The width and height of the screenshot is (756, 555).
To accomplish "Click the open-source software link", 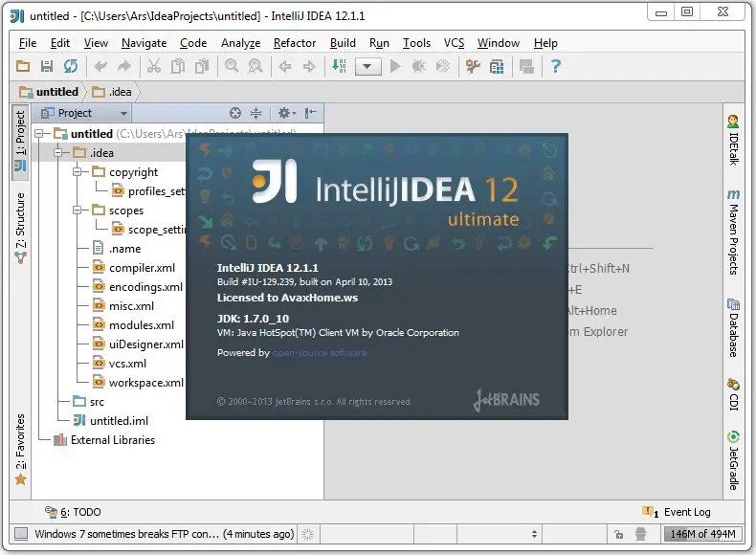I will tap(320, 352).
